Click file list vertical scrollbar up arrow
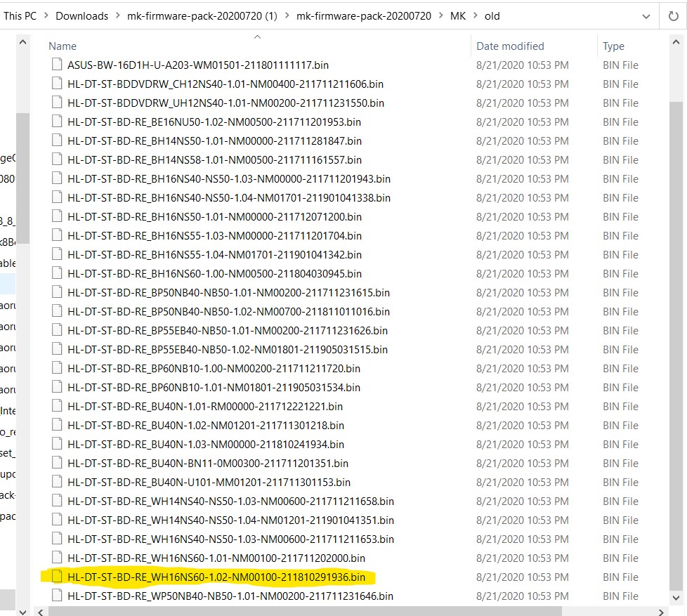Image resolution: width=687 pixels, height=616 pixels. pyautogui.click(x=676, y=43)
